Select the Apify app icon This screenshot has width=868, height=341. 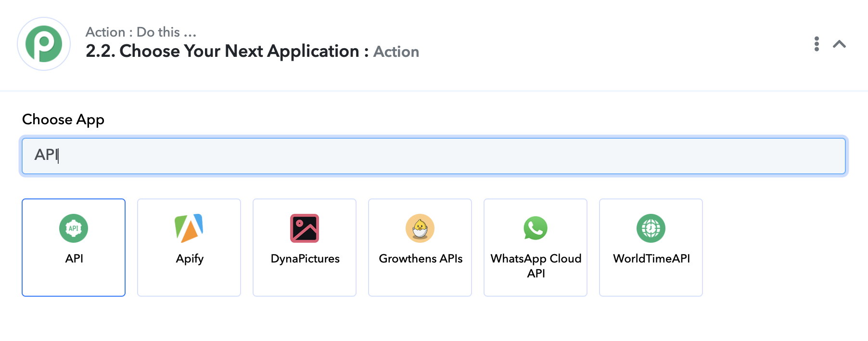(x=189, y=228)
